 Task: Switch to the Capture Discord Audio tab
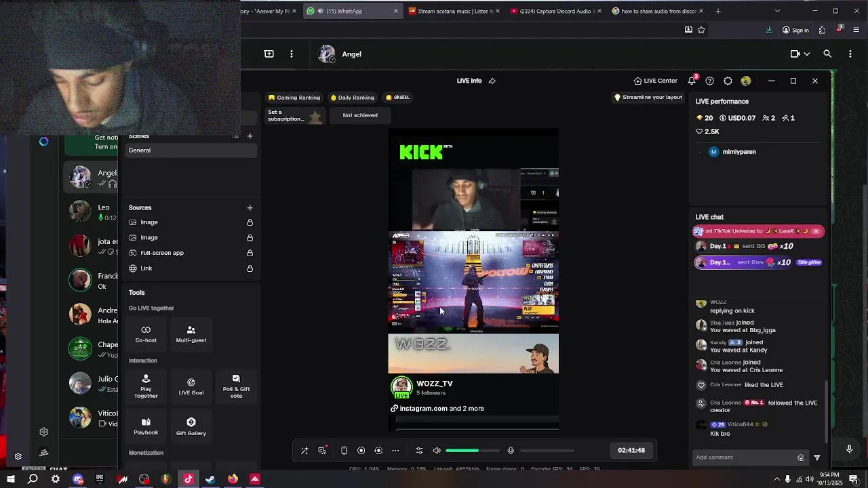[556, 11]
